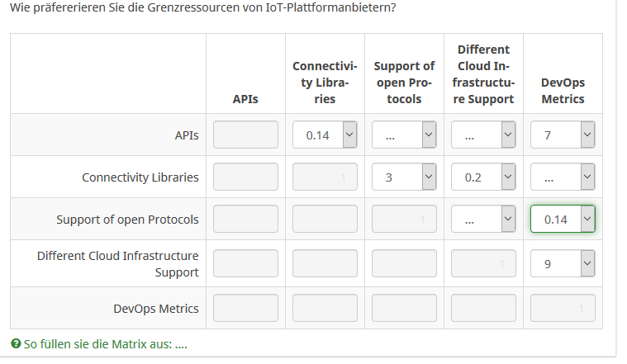Open Cloud Infrastructure vs DevOps dropdown showing 9

(563, 262)
